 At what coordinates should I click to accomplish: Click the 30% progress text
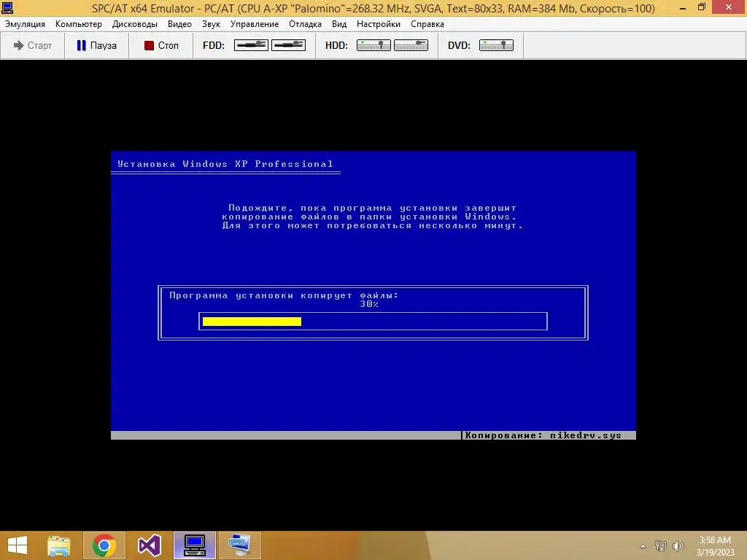(369, 304)
